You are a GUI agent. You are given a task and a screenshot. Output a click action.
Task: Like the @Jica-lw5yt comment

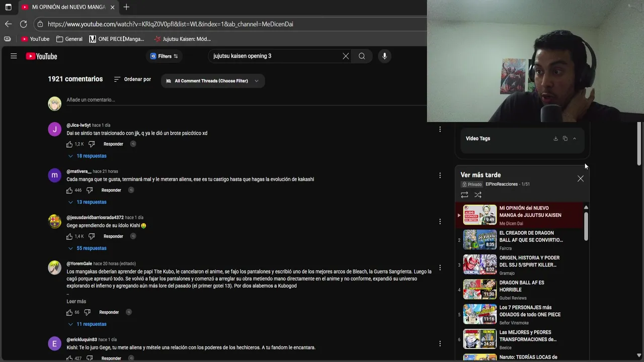tap(69, 144)
